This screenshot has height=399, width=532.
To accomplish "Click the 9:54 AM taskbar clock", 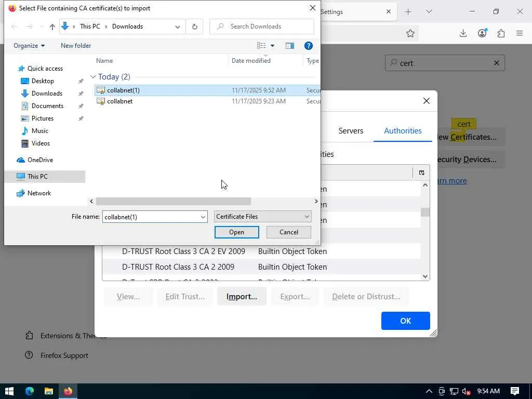I will click(x=488, y=391).
